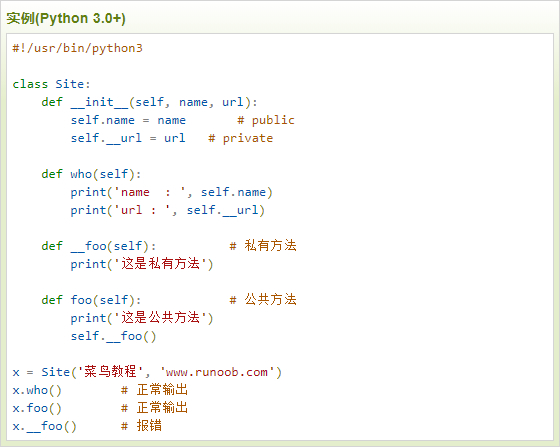Click the def __init__(self, name, url) line
The width and height of the screenshot is (560, 447).
tap(149, 102)
